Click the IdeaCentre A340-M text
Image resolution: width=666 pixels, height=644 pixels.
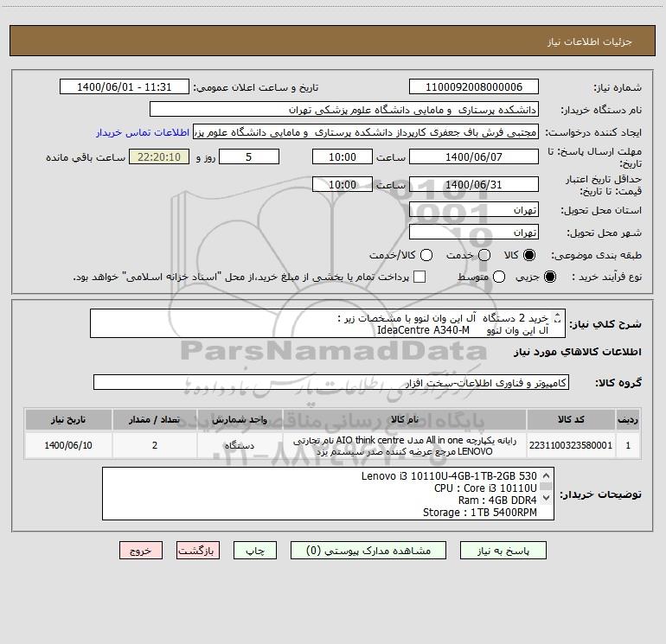pyautogui.click(x=423, y=330)
